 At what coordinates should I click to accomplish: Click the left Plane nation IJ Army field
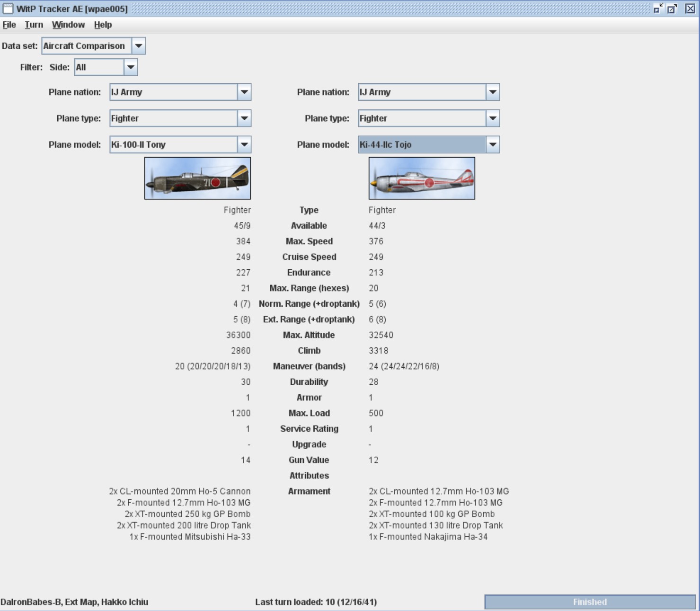pyautogui.click(x=174, y=92)
